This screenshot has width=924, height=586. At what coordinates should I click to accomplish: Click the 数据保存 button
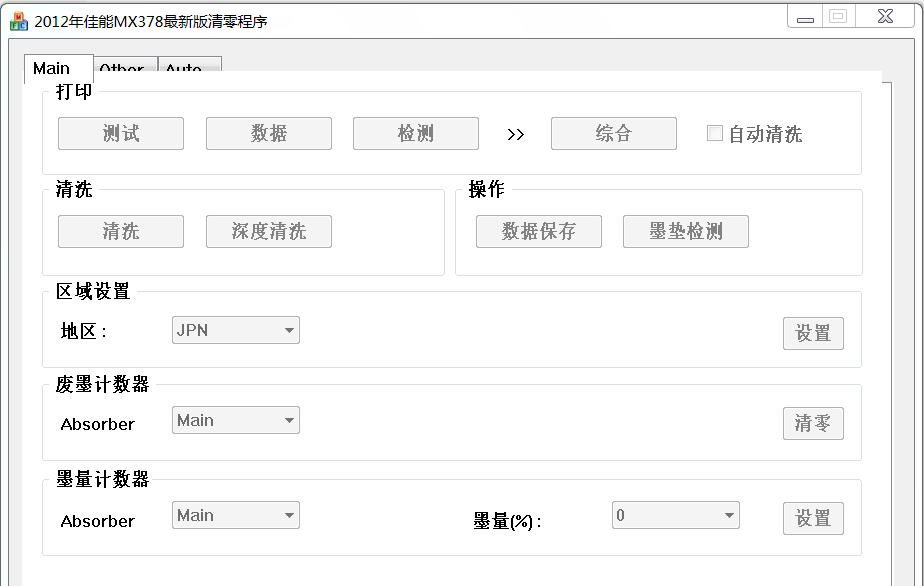[539, 231]
